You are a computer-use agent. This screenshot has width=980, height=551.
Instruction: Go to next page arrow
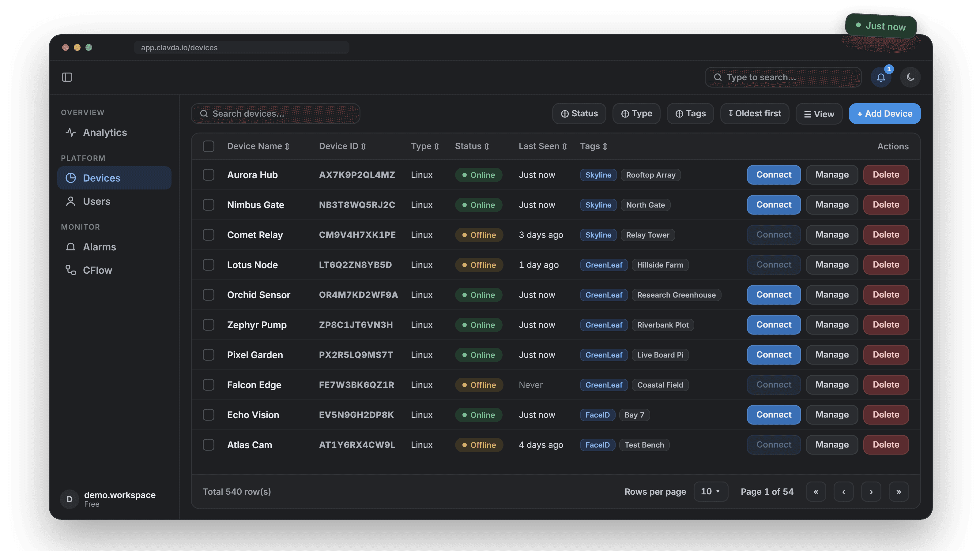pyautogui.click(x=871, y=492)
